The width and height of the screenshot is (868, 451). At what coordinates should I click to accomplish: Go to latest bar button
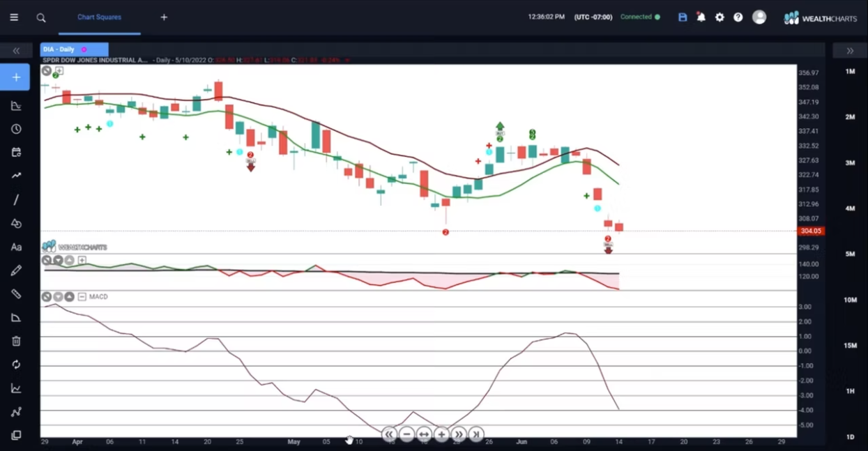[476, 434]
